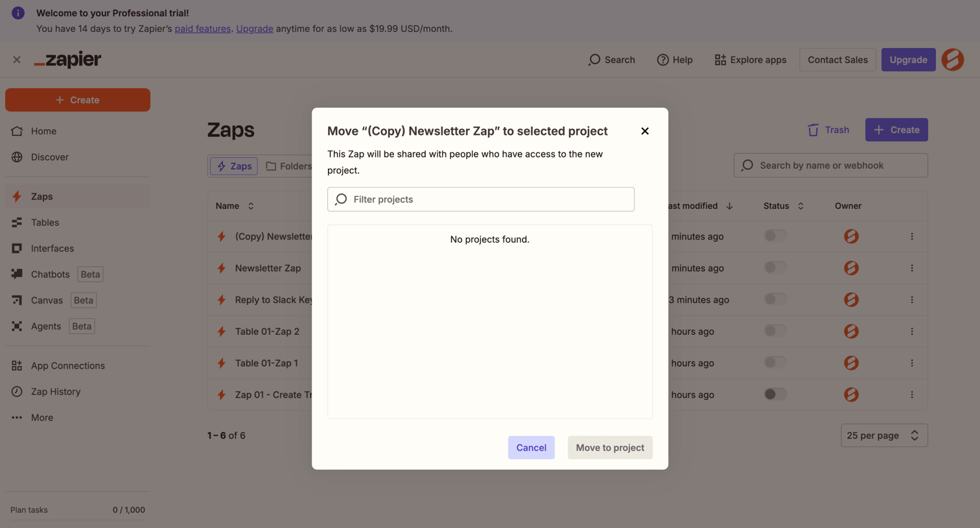
Task: Open Agents Beta in the sidebar
Action: point(78,326)
